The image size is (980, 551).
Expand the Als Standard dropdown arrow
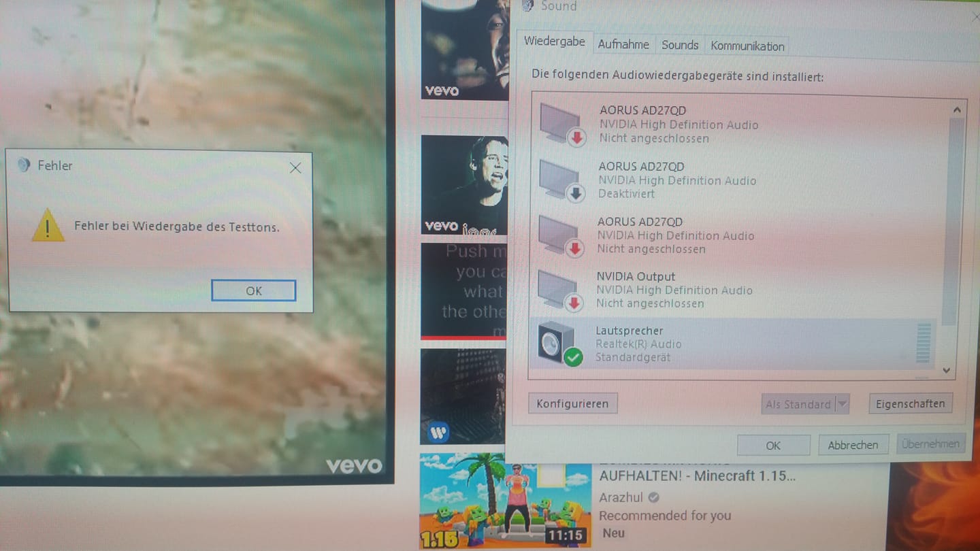(x=842, y=404)
